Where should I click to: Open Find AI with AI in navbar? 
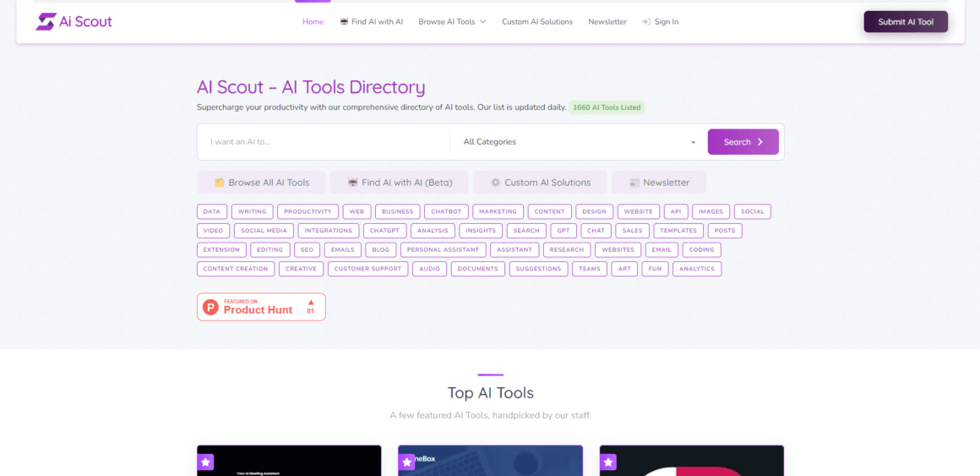pos(371,22)
